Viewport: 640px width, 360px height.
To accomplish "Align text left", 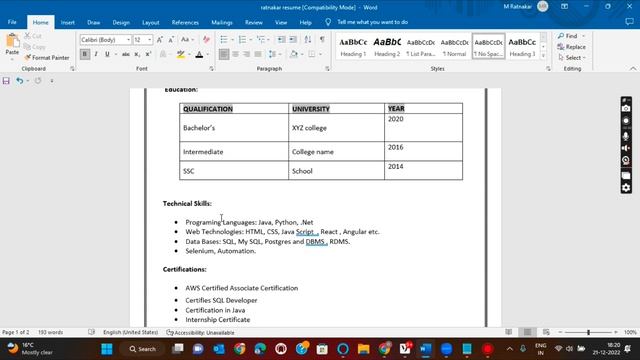I will [x=224, y=54].
